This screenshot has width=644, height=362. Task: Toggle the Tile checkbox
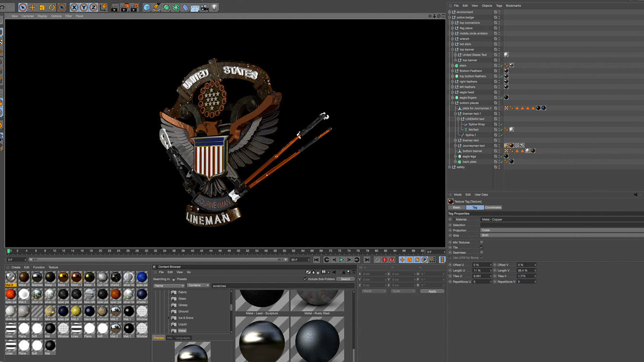(x=482, y=248)
